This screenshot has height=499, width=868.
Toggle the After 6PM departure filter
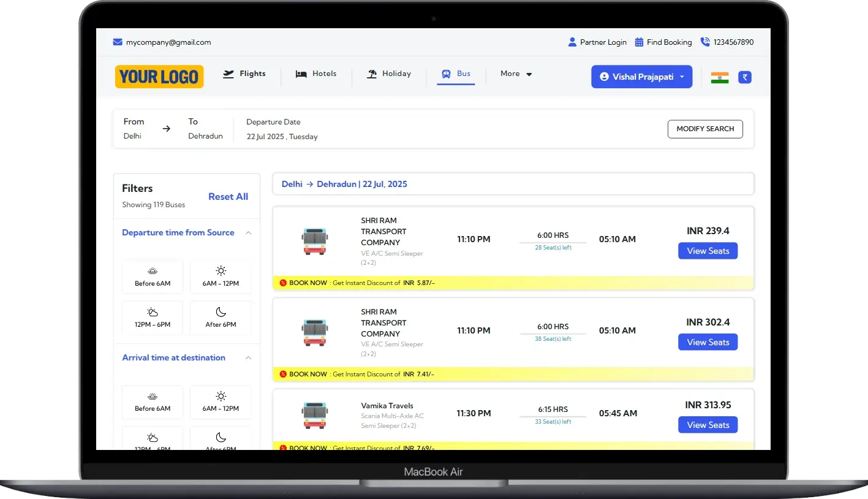(x=221, y=318)
